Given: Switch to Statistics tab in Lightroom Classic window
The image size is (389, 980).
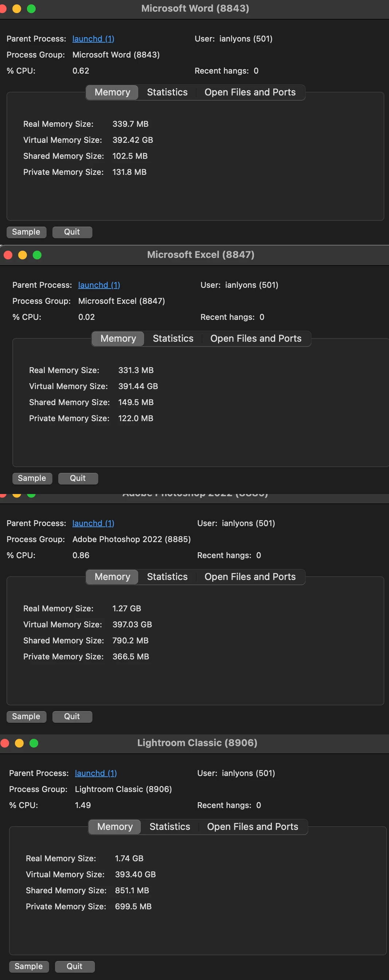Looking at the screenshot, I should pyautogui.click(x=170, y=827).
